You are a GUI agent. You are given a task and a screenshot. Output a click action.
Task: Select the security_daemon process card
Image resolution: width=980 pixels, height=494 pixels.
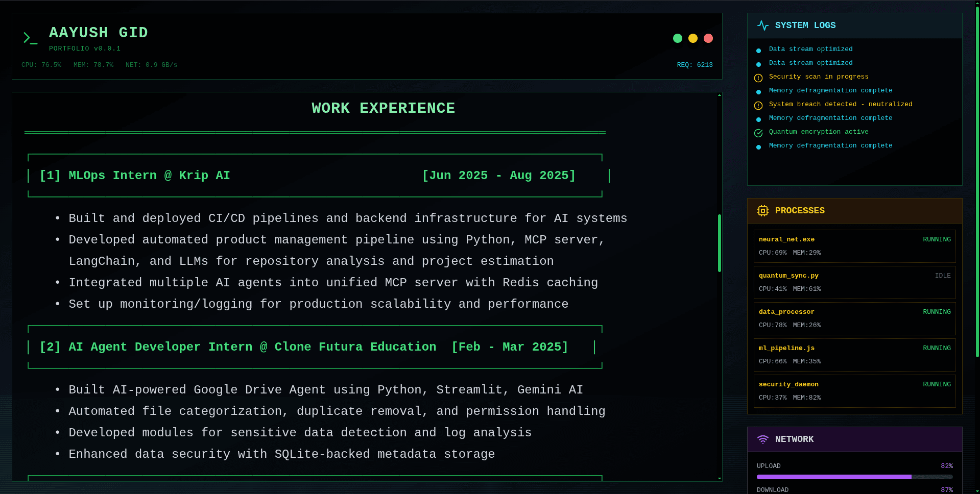click(x=854, y=391)
